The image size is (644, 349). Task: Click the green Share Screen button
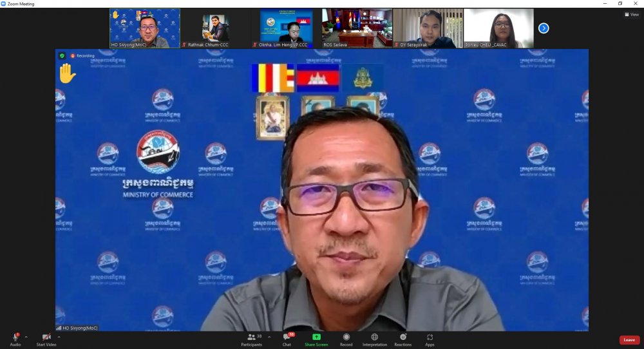(x=316, y=339)
